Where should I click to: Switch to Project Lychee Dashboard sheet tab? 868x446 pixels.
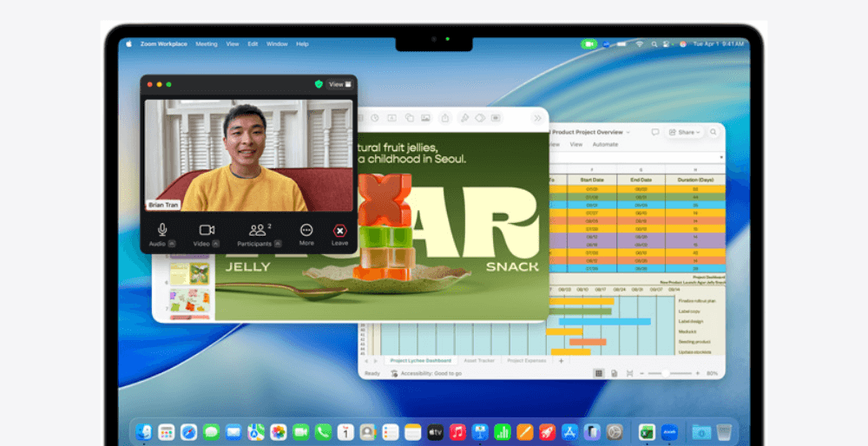pos(421,361)
